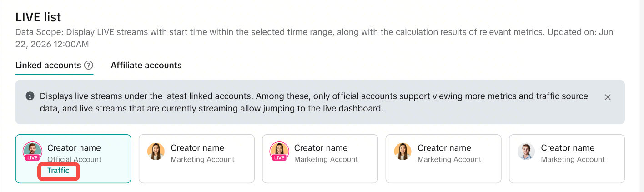Click the LIVE badge on the third creator card
This screenshot has width=644, height=192.
pos(279,158)
